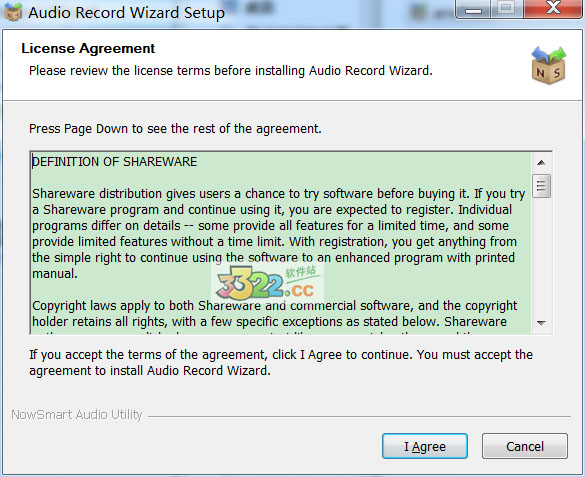585x477 pixels.
Task: Click the license scrollbar thumb
Action: pyautogui.click(x=541, y=186)
